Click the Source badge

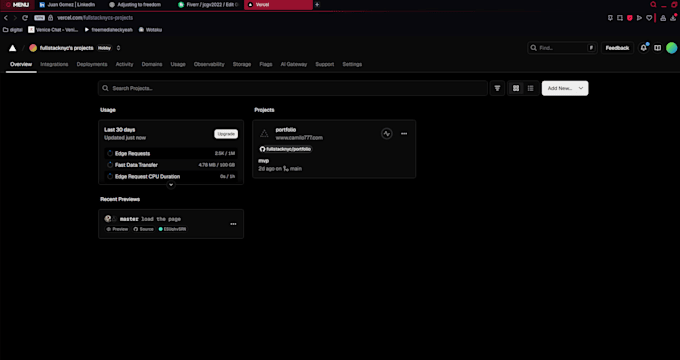coord(143,229)
